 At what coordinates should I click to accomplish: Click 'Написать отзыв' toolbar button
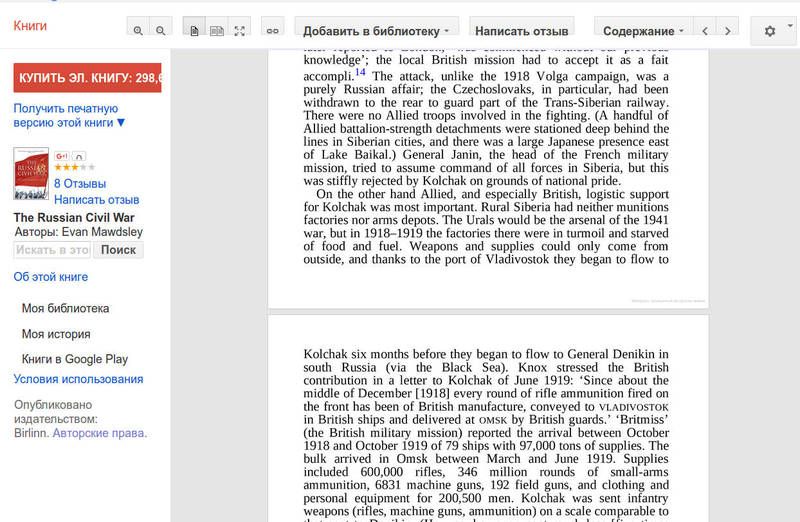pyautogui.click(x=524, y=31)
